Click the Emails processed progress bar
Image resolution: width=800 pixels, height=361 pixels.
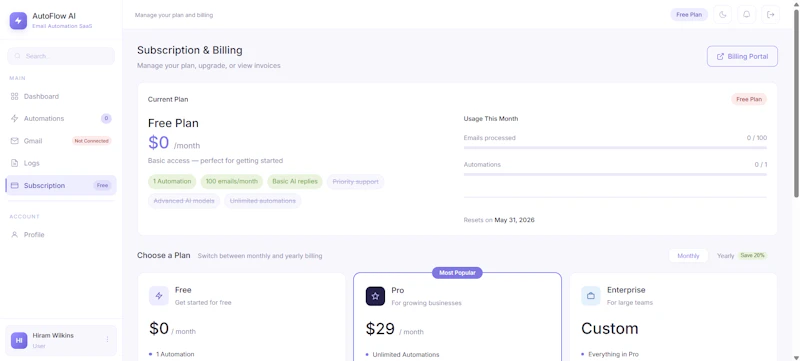tap(615, 148)
